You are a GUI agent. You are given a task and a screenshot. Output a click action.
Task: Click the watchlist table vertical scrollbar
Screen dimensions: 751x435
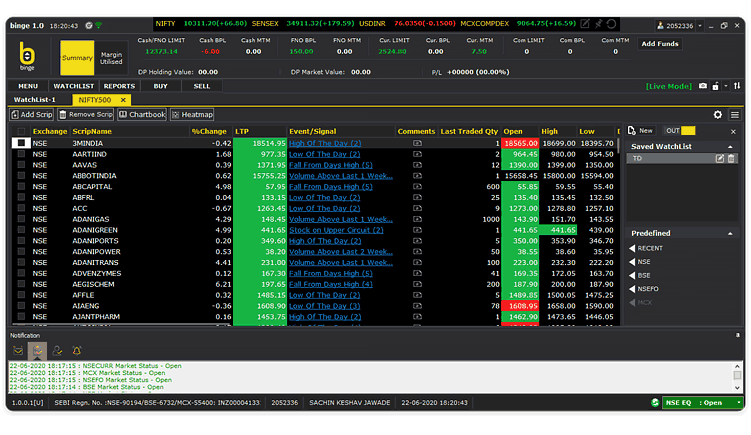tap(618, 146)
